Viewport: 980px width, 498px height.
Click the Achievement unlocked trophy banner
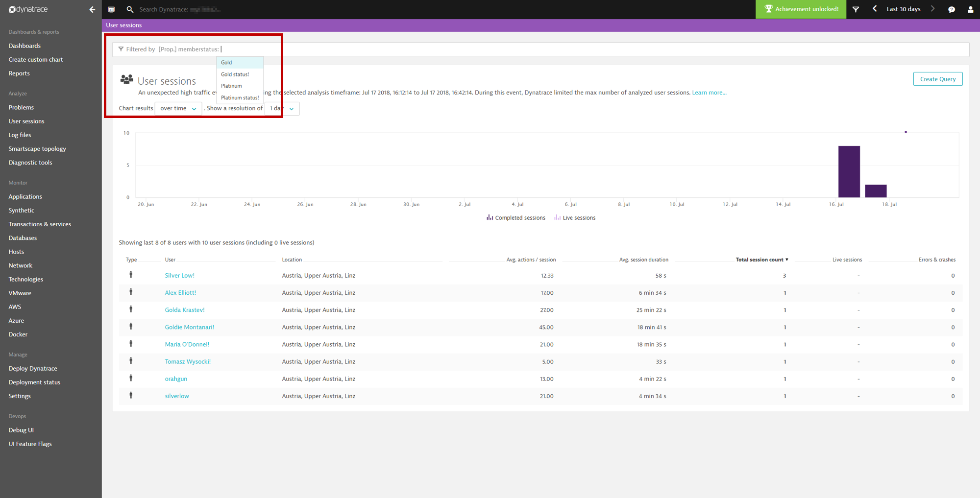801,9
